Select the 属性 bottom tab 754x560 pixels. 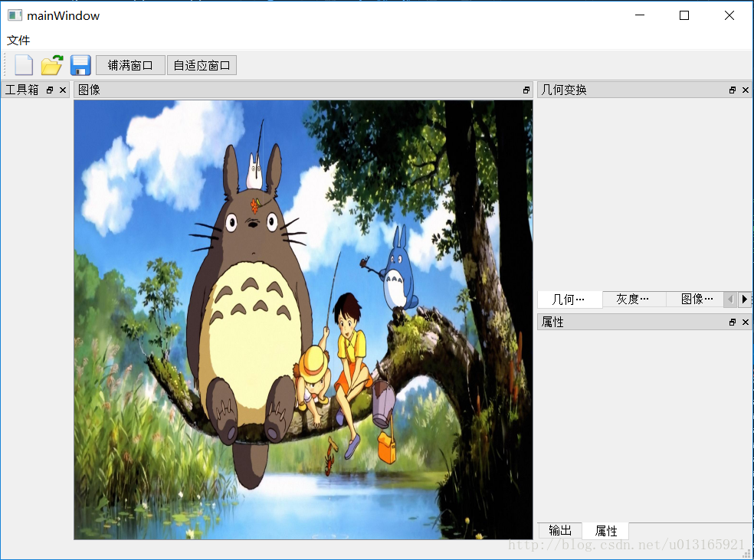click(x=605, y=531)
